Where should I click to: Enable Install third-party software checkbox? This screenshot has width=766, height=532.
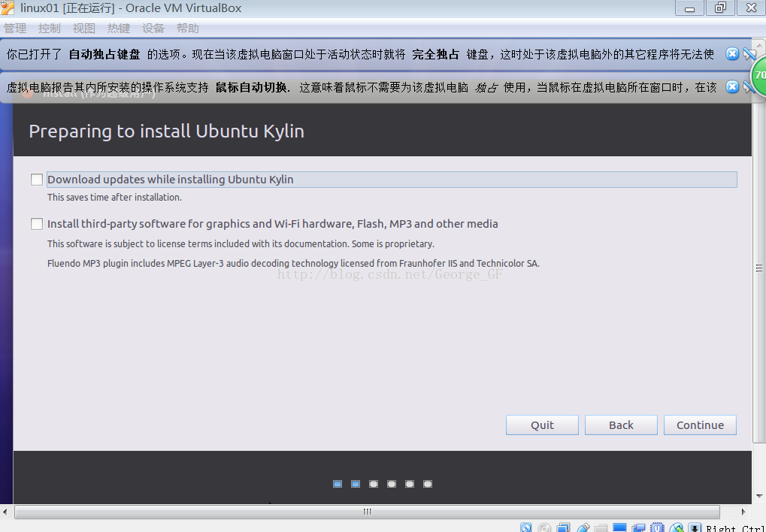pyautogui.click(x=37, y=224)
